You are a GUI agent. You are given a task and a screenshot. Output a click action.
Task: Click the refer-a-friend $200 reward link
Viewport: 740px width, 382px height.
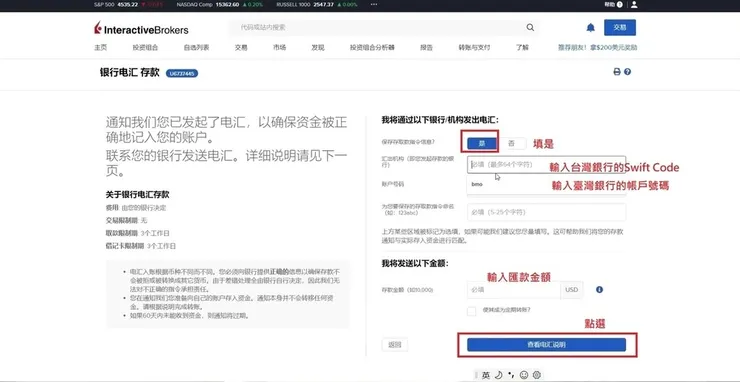click(597, 48)
